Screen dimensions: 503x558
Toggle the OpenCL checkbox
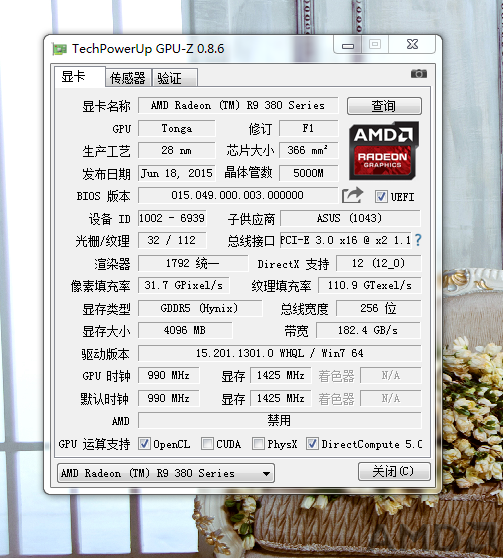144,444
